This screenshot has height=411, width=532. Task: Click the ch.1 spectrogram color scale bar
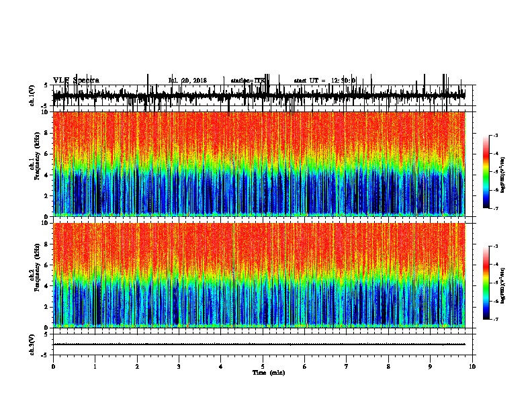486,172
